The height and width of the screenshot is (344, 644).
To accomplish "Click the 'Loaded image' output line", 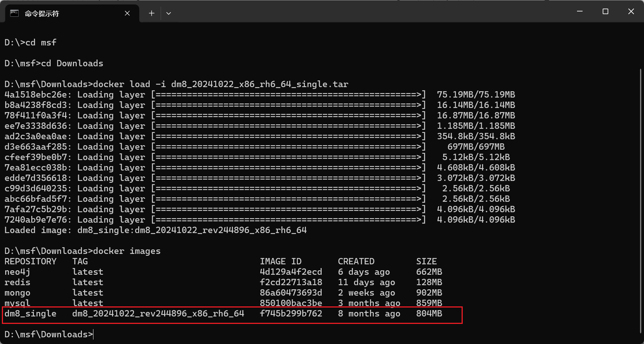I will (x=156, y=230).
